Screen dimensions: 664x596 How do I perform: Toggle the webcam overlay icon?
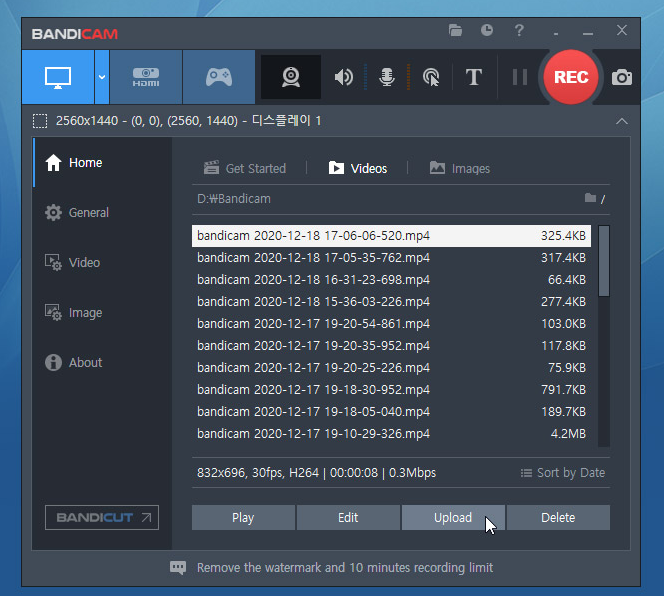point(291,77)
